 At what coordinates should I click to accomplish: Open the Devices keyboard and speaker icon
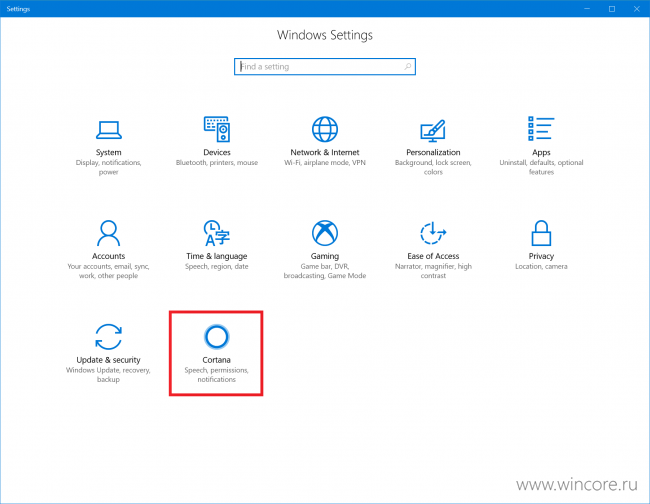[x=217, y=129]
